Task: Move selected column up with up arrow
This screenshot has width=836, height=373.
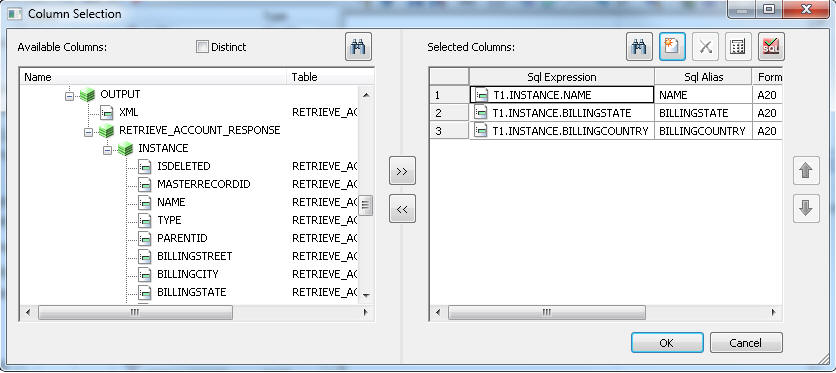Action: [806, 171]
